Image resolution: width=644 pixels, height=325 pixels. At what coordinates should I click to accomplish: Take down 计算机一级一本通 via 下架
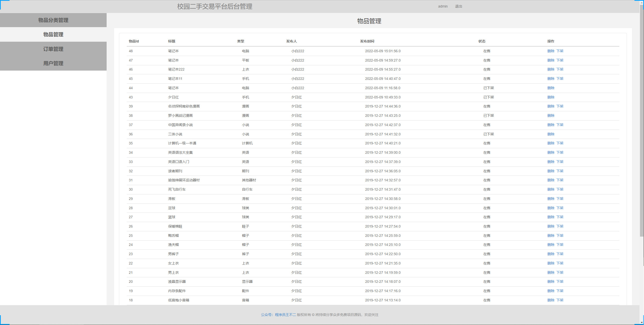pos(560,143)
